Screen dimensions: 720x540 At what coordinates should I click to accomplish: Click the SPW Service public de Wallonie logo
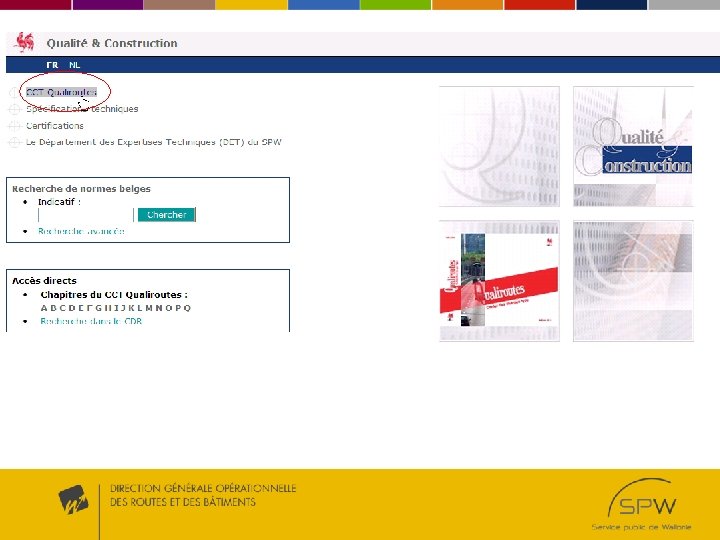642,505
